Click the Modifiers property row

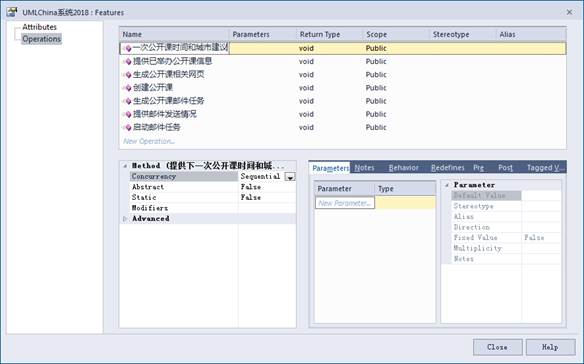(x=213, y=208)
